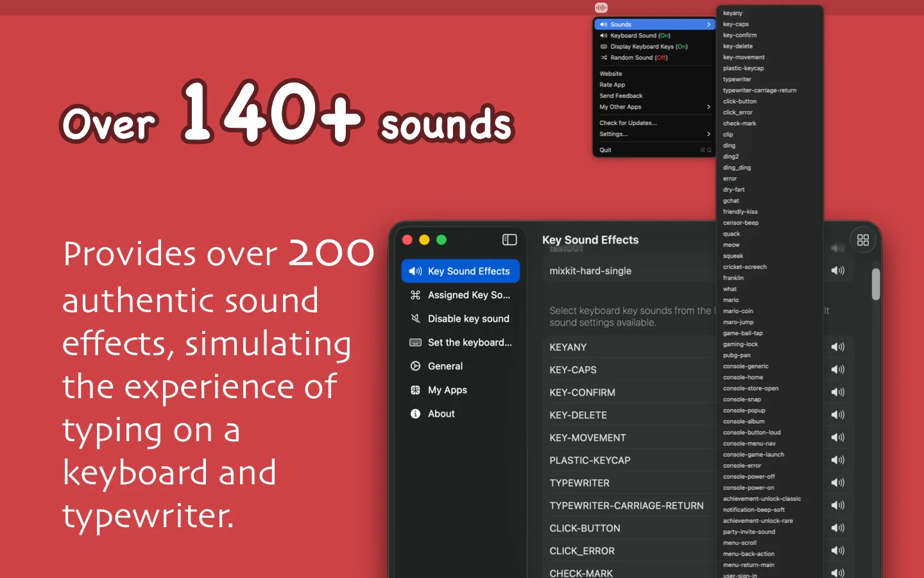Click the sound-wave app icon in the menu bar
The image size is (924, 578).
601,8
